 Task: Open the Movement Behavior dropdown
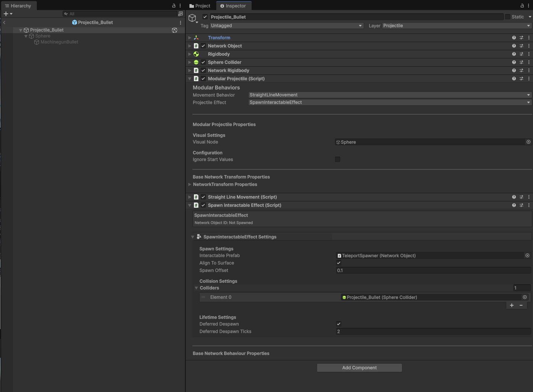pyautogui.click(x=389, y=95)
